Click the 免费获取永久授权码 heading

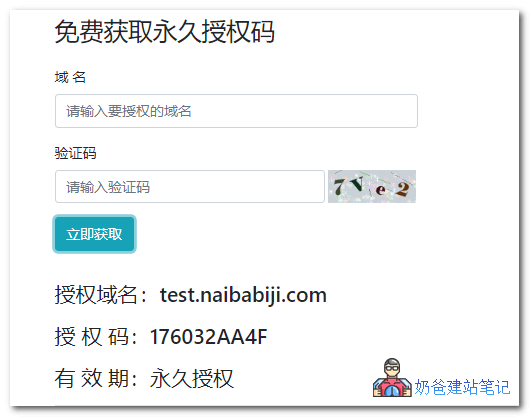click(x=165, y=31)
